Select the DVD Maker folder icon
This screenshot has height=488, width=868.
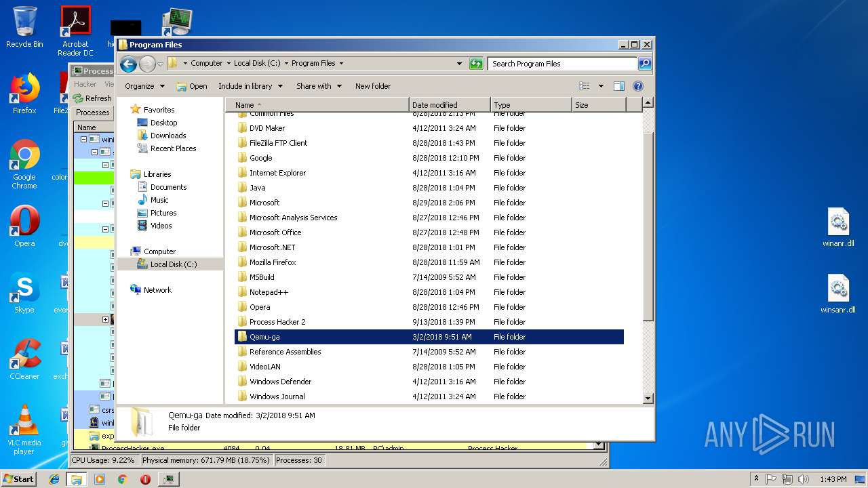pyautogui.click(x=242, y=128)
